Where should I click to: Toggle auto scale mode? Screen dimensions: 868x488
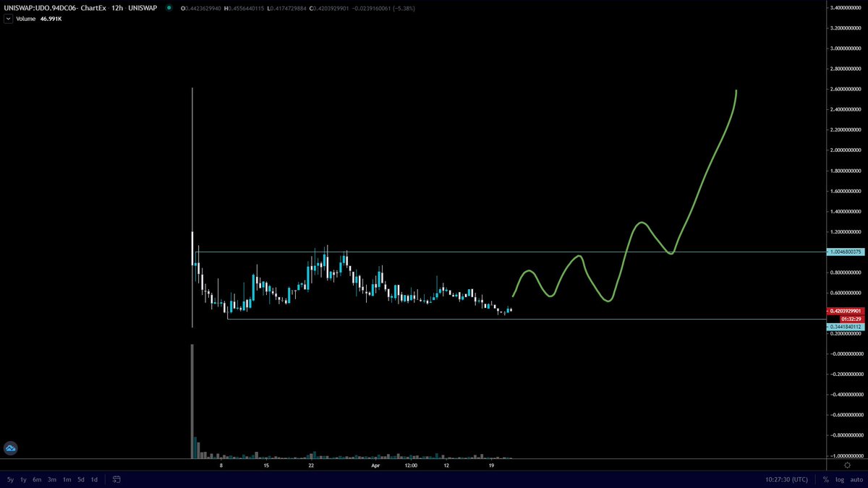coord(856,479)
